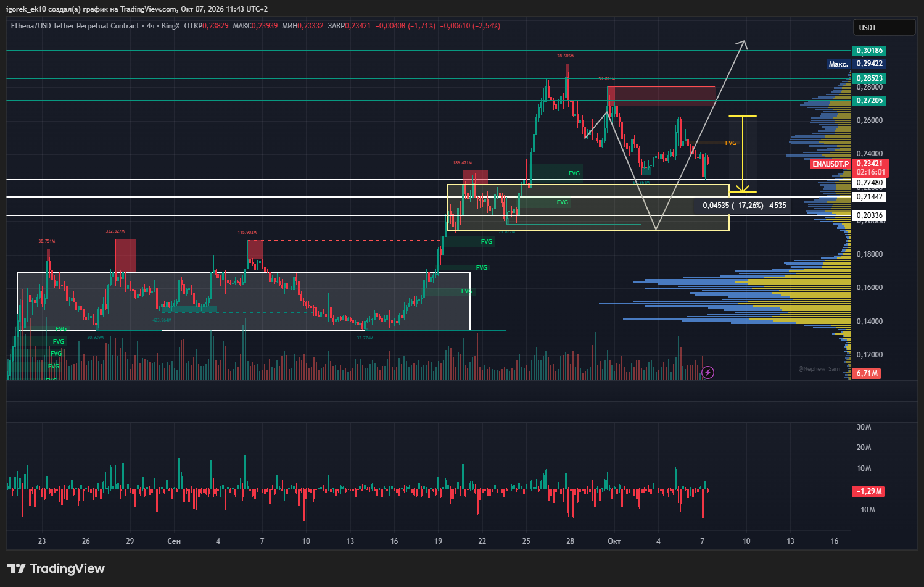Click the 0,12000 price axis tick
Viewport: 924px width, 587px height.
pos(870,355)
